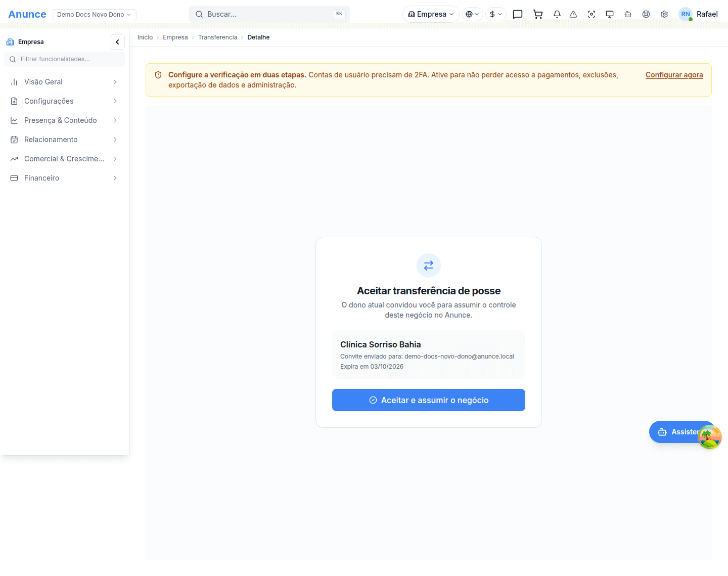Image resolution: width=728 pixels, height=576 pixels.
Task: Click Configurar agora link
Action: [674, 75]
